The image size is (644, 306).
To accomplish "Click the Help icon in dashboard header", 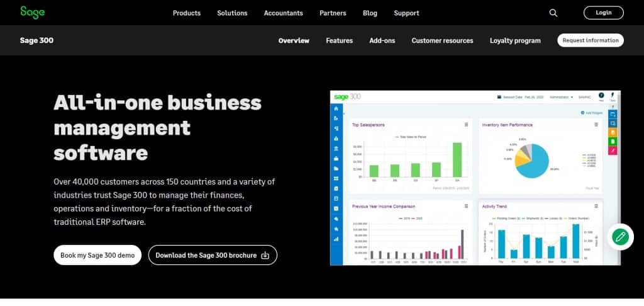I will [x=601, y=97].
